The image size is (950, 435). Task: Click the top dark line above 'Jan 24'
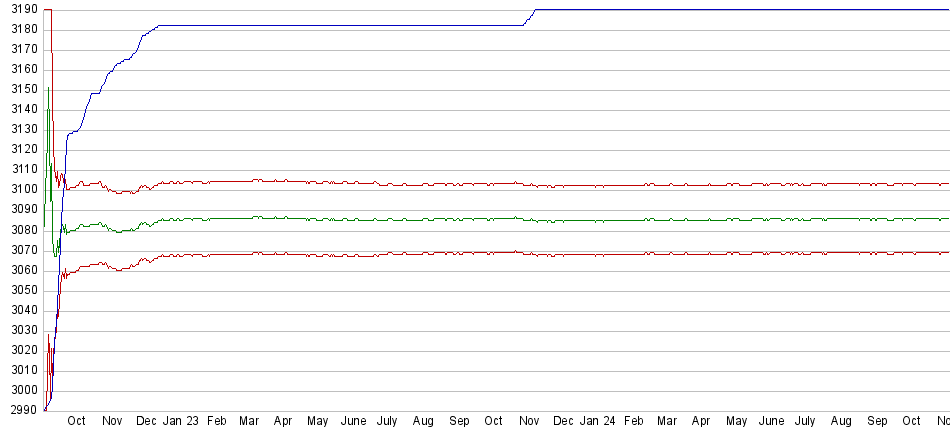598,9
